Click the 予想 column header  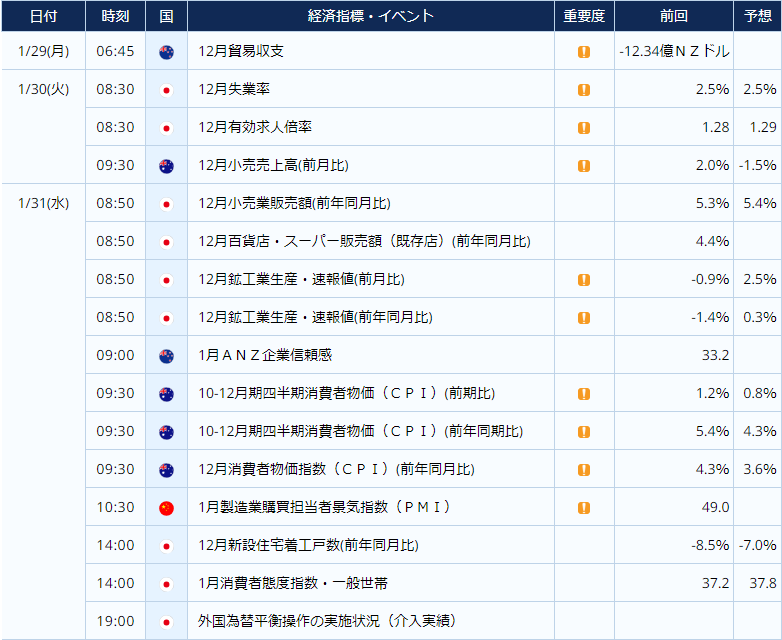click(x=758, y=16)
